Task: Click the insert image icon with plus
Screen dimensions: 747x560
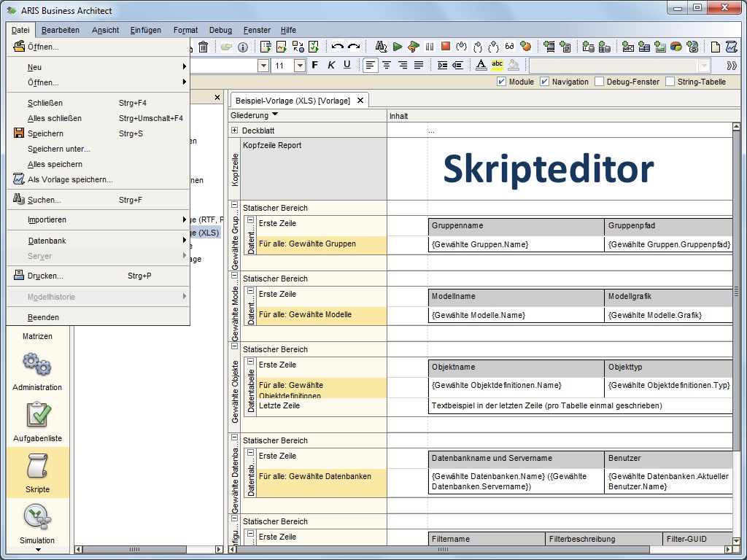Action: tap(659, 47)
